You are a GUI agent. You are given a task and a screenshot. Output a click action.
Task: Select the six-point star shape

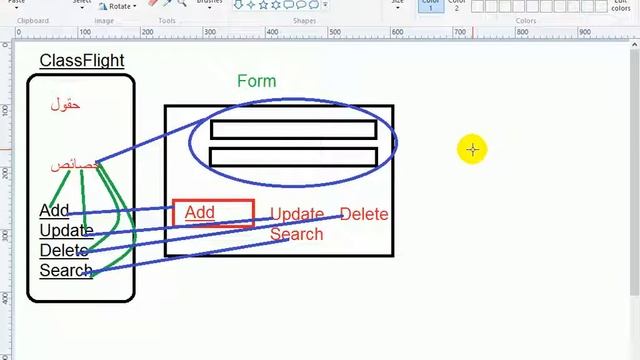pyautogui.click(x=276, y=4)
